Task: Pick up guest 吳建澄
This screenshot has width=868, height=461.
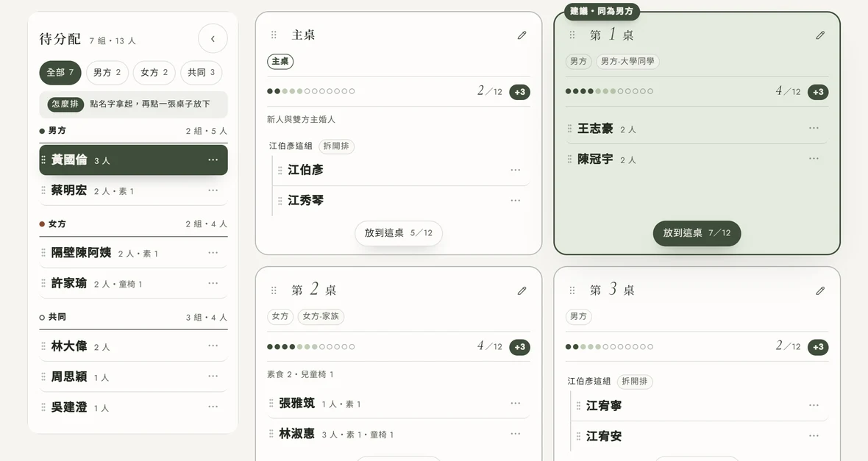Action: point(133,407)
